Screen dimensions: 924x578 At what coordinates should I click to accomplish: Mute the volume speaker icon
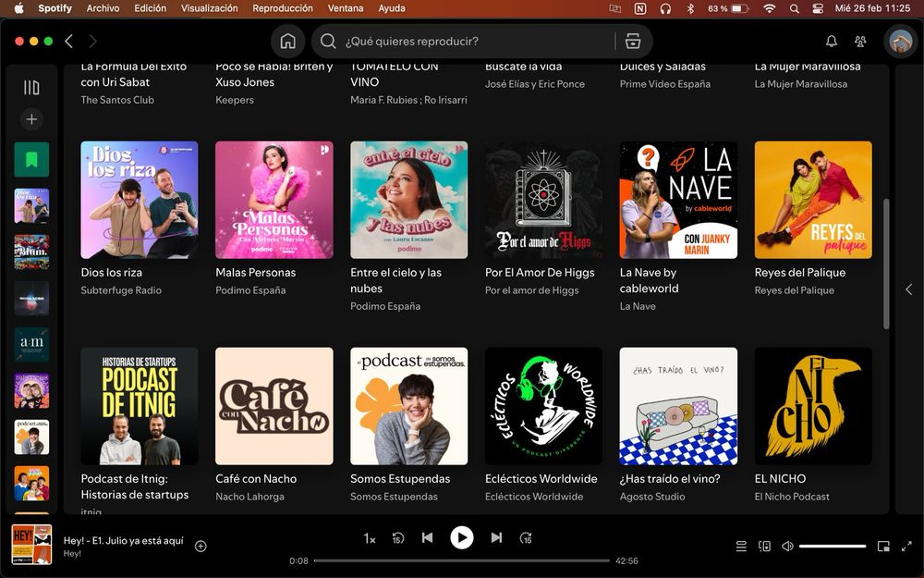(x=787, y=547)
